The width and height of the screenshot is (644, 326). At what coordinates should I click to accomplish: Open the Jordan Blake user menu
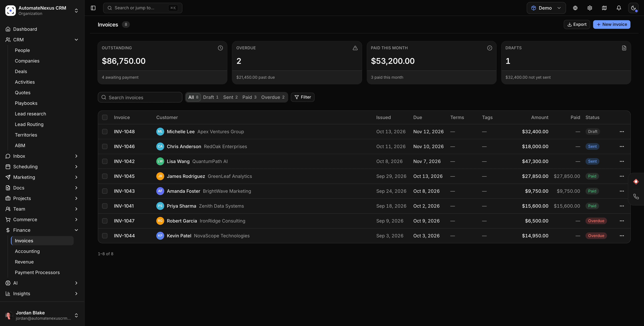pyautogui.click(x=42, y=315)
